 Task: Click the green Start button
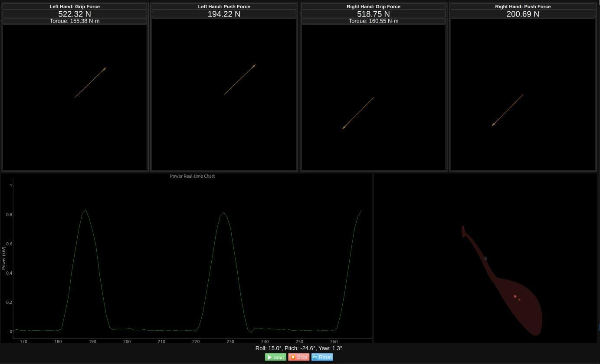click(x=275, y=357)
